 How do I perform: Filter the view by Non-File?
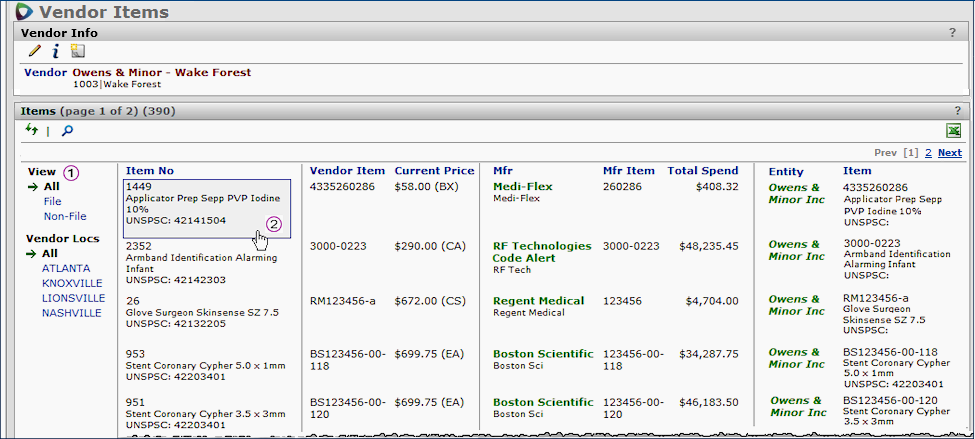point(64,216)
